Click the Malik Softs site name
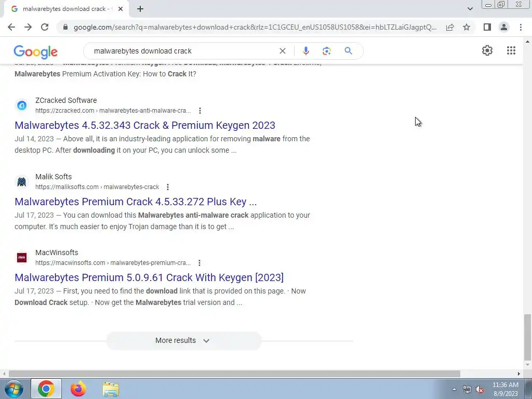This screenshot has height=399, width=532. click(x=54, y=177)
